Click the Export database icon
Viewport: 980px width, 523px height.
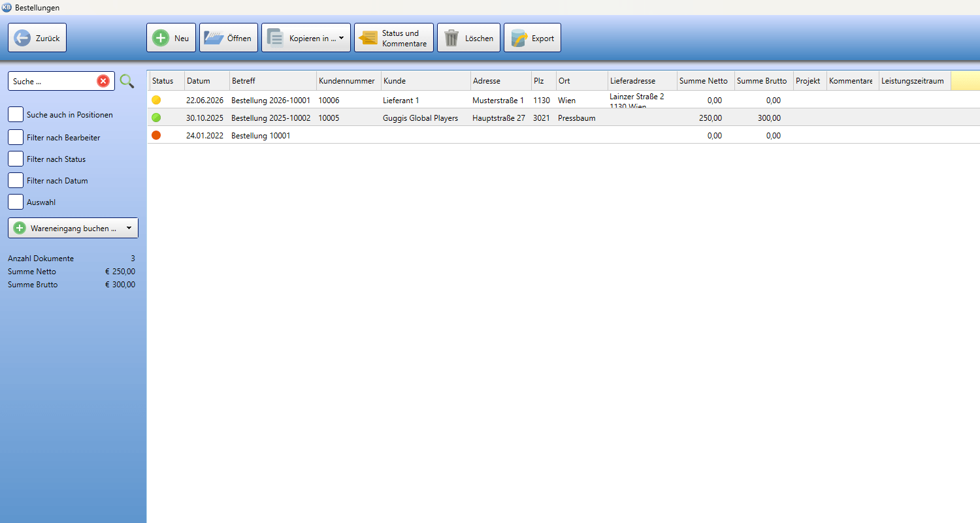pos(519,38)
